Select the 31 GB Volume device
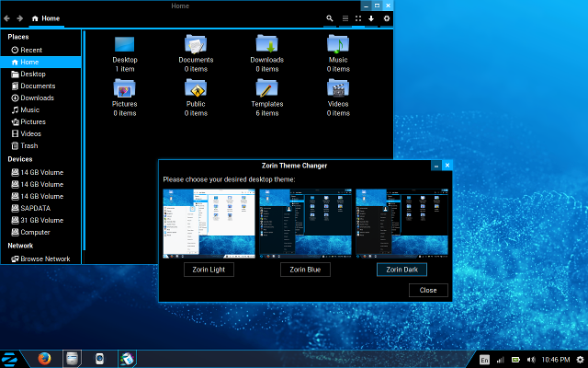This screenshot has width=588, height=368. 40,221
